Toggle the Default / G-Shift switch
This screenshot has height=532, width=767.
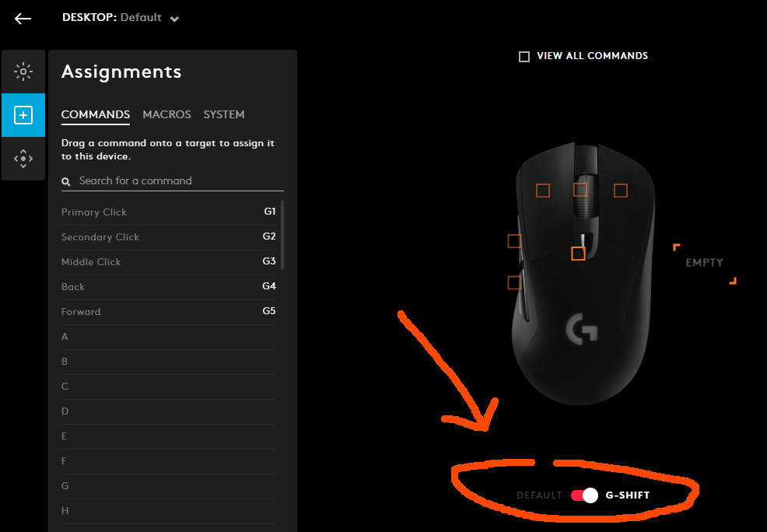coord(583,495)
